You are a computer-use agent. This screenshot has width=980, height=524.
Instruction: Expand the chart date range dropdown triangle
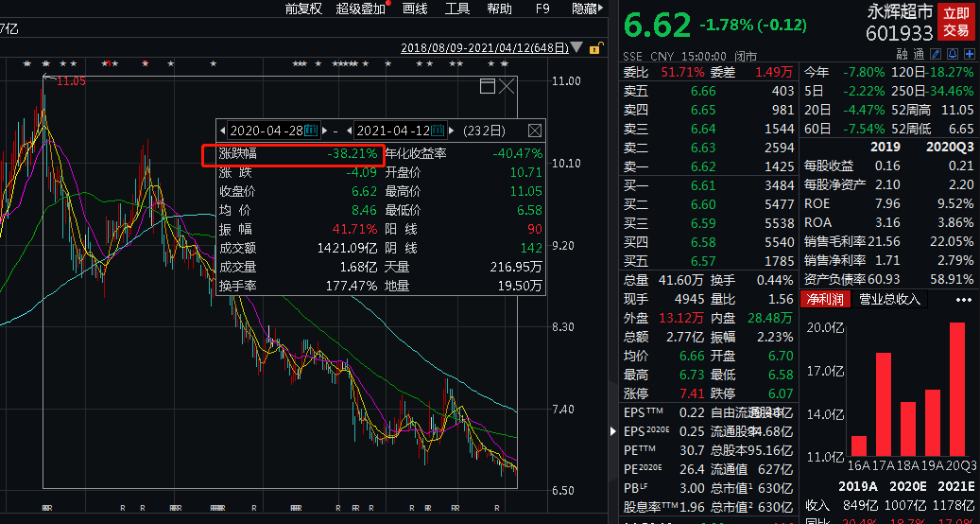pos(578,47)
